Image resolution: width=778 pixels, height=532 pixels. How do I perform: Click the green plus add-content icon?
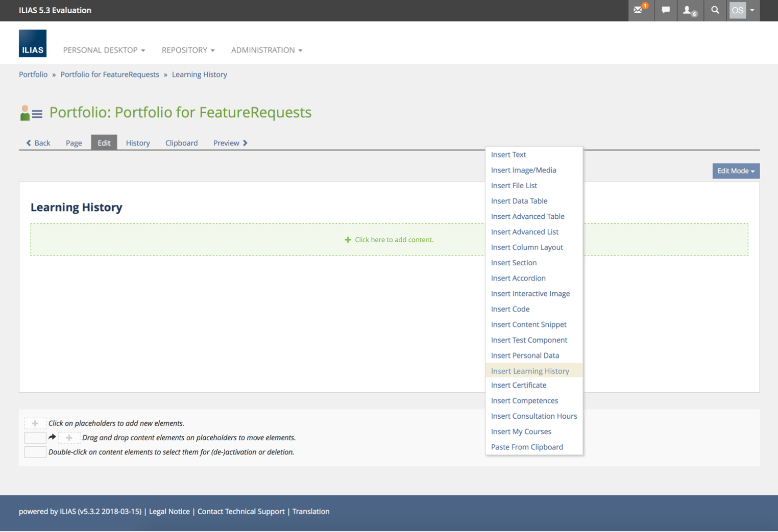click(348, 240)
